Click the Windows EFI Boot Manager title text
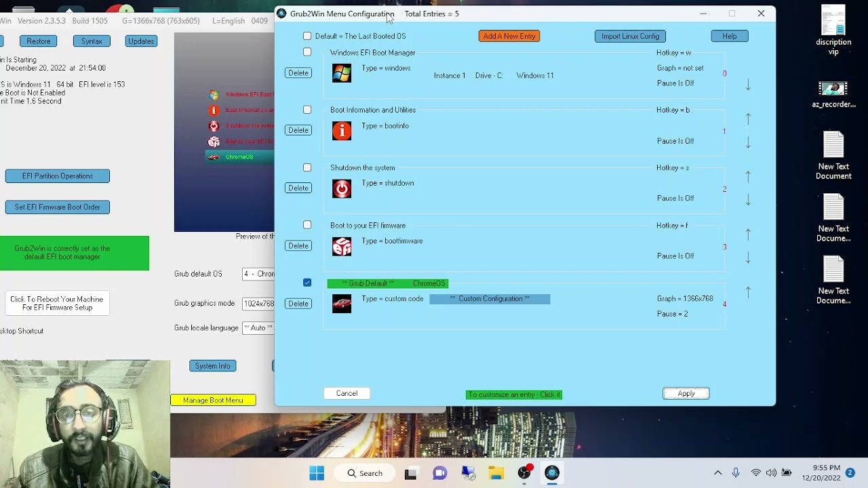Image resolution: width=868 pixels, height=488 pixels. [373, 53]
